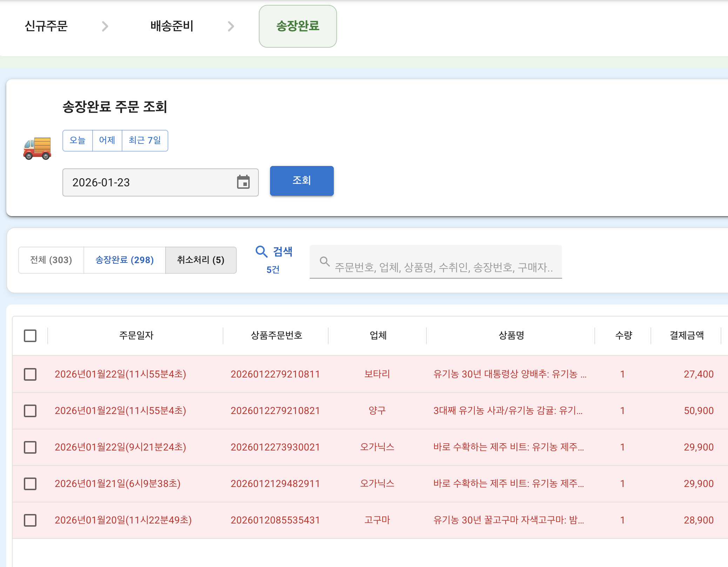This screenshot has width=728, height=567.
Task: Switch to the 배송준비 step tab
Action: click(172, 26)
